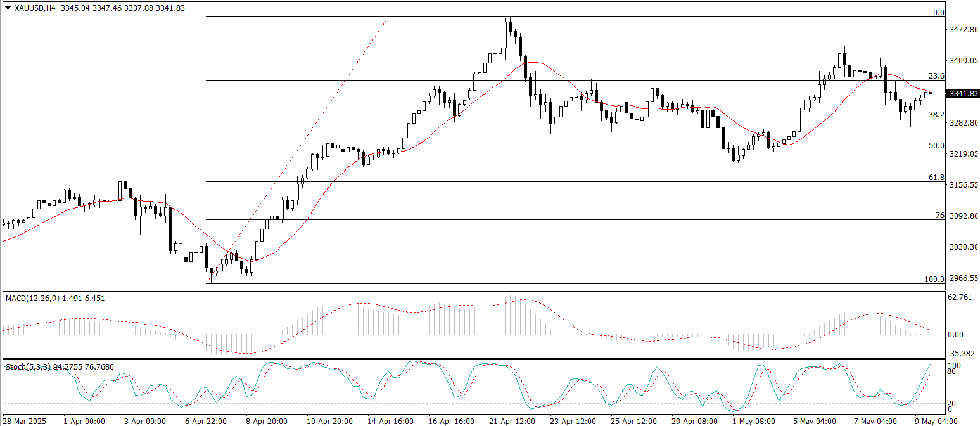Viewport: 980px width, 426px height.
Task: Click the 100.0 Fibonacci level label
Action: pyautogui.click(x=934, y=280)
